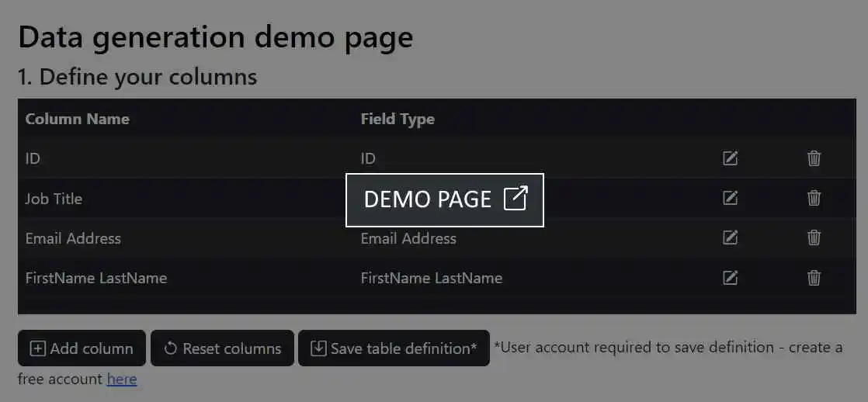Click the Column Name table header
This screenshot has width=868, height=402.
click(x=78, y=119)
